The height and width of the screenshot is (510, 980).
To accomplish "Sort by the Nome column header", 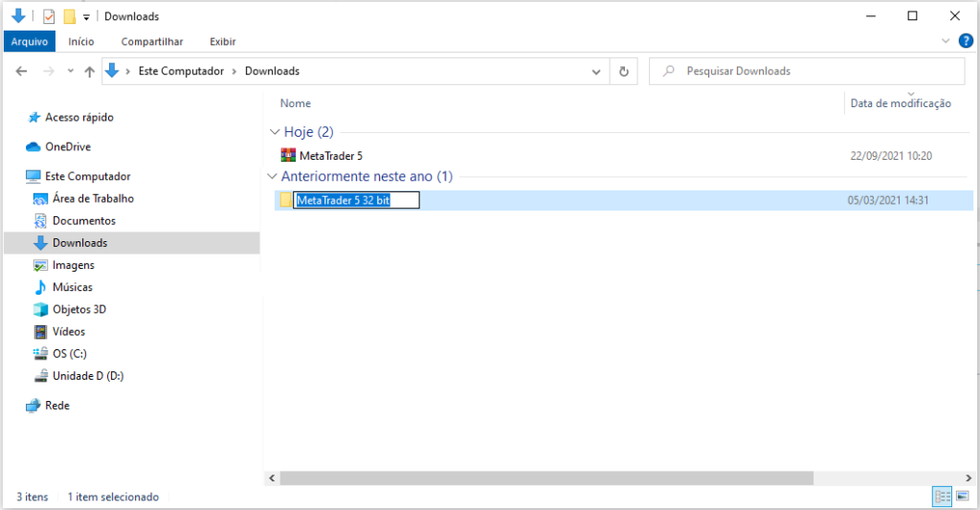I will tap(296, 103).
